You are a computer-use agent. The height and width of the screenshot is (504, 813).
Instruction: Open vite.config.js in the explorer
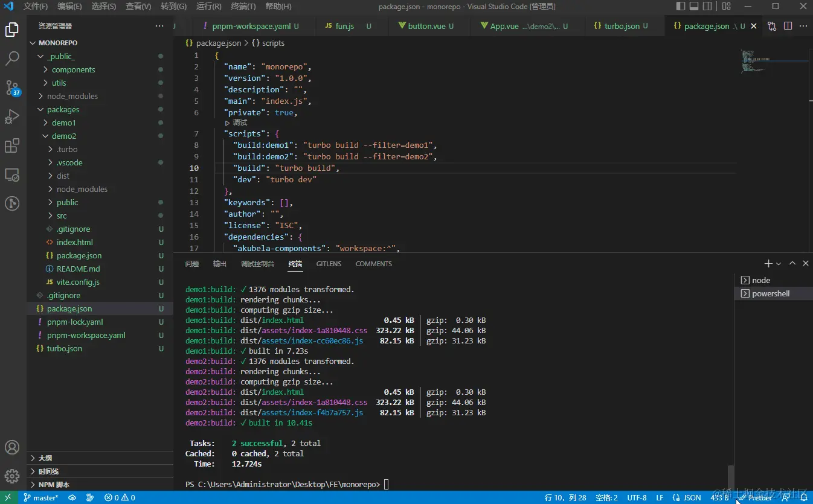point(78,282)
